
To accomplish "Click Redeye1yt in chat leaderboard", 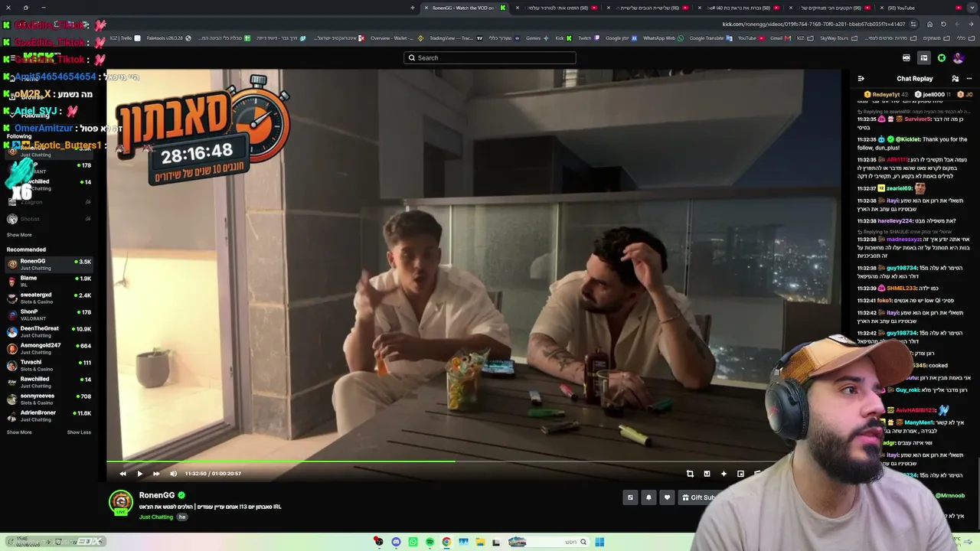I will pyautogui.click(x=887, y=95).
